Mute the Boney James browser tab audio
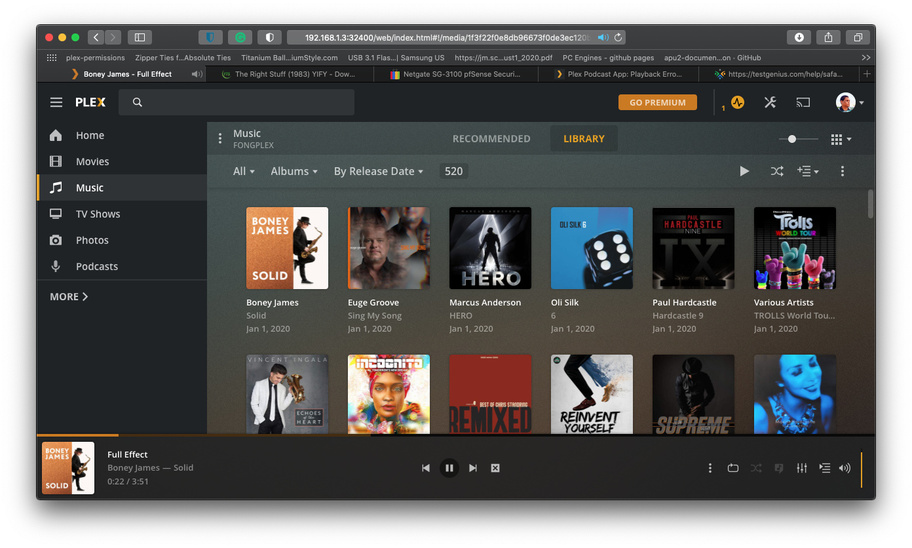912x548 pixels. [197, 74]
